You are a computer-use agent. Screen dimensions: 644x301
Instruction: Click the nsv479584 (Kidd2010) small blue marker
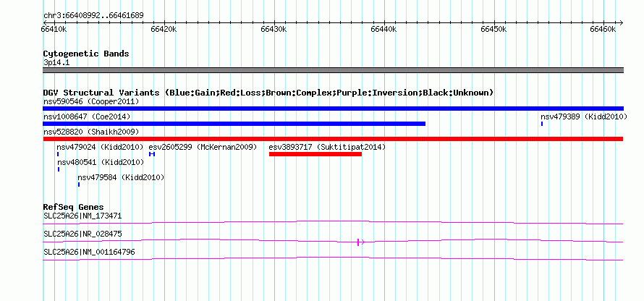pos(79,185)
